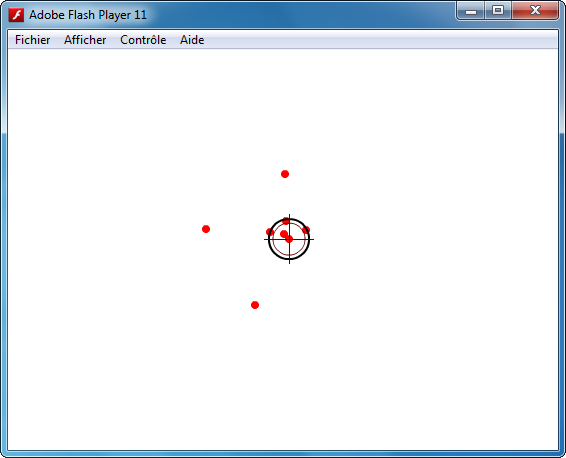Click the right end of crosshair horizontal line

[x=312, y=239]
